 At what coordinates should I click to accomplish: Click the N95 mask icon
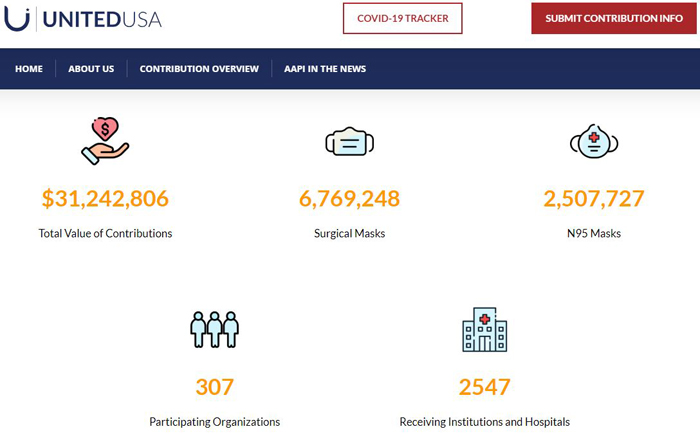coord(594,142)
